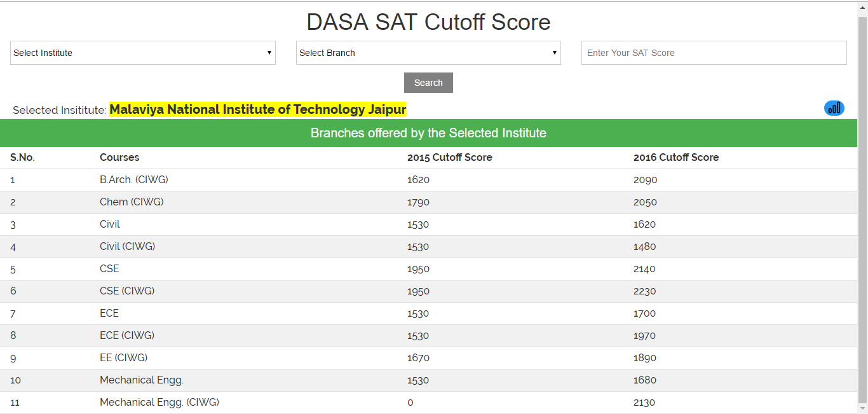The width and height of the screenshot is (868, 414).
Task: Click the vertical page scrollbar
Action: 862,210
